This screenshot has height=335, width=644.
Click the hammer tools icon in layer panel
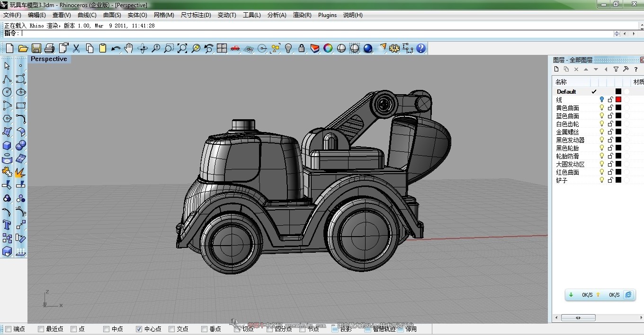pos(626,69)
